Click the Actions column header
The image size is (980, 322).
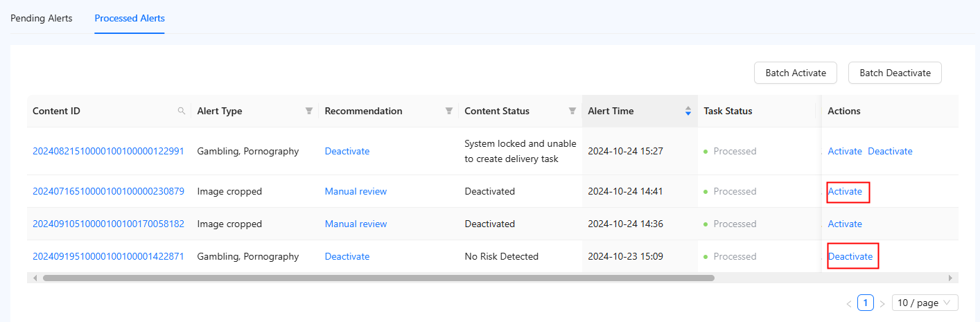click(x=844, y=111)
